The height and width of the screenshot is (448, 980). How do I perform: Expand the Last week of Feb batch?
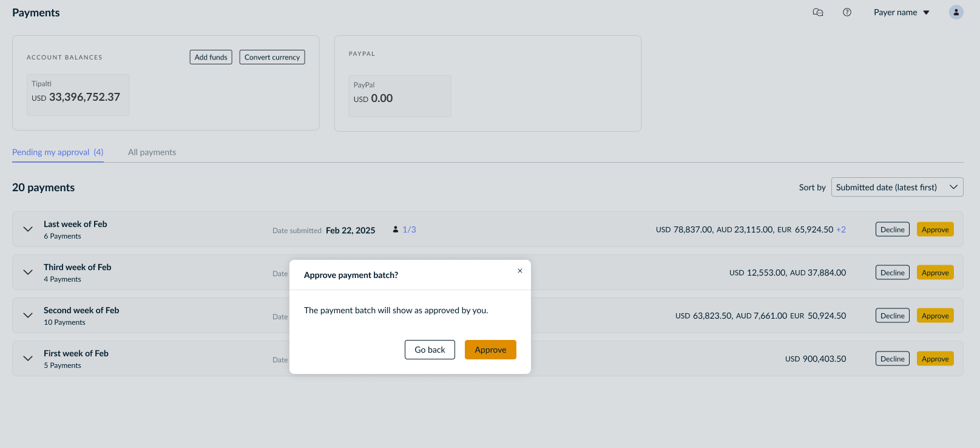point(28,229)
